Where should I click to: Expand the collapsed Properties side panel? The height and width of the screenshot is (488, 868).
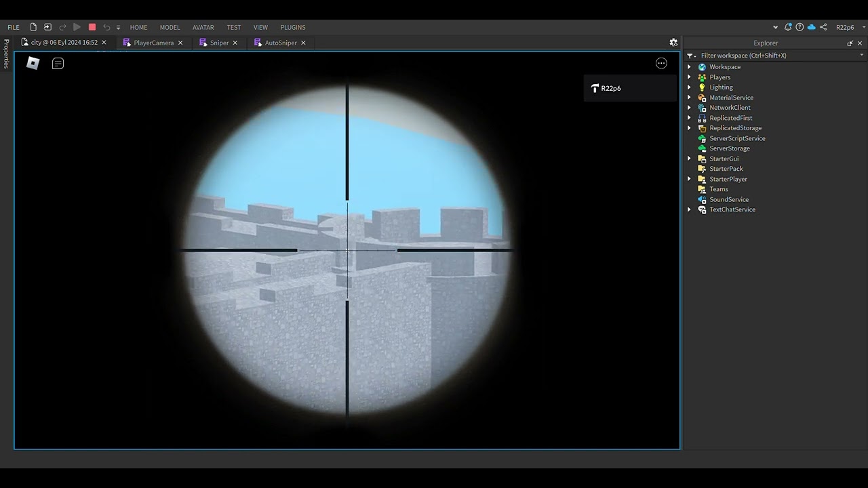tap(6, 54)
